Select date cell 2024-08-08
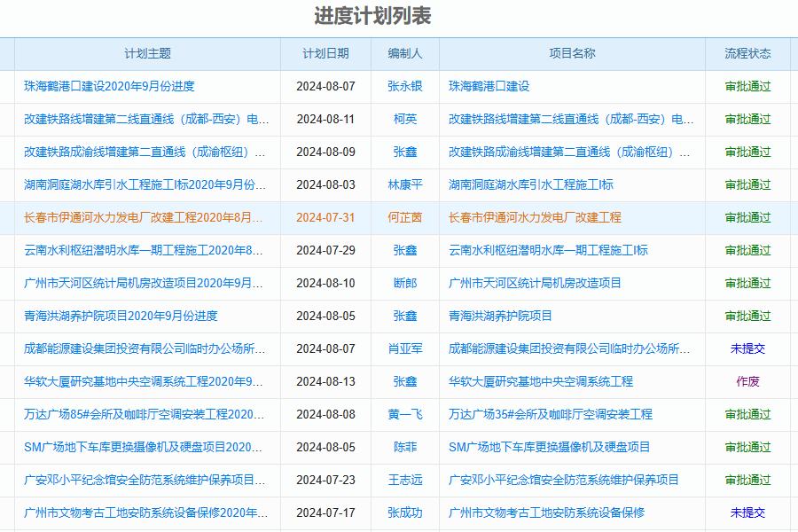 pos(325,414)
